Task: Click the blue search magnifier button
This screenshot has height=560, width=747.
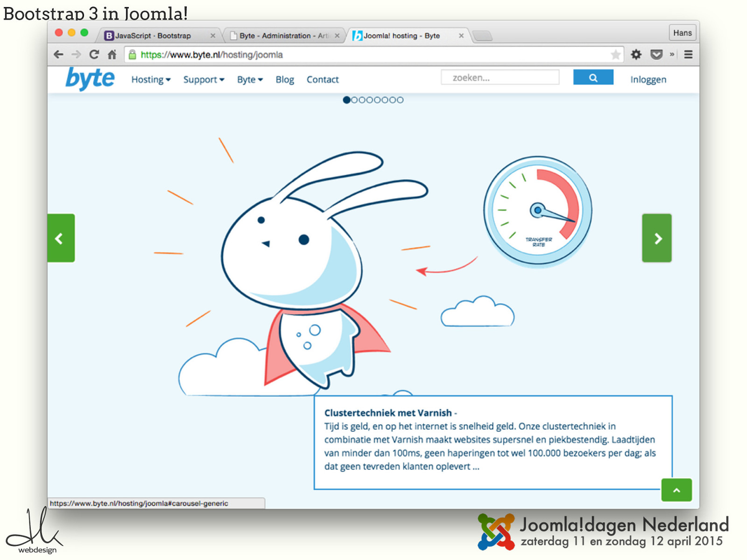Action: tap(593, 77)
